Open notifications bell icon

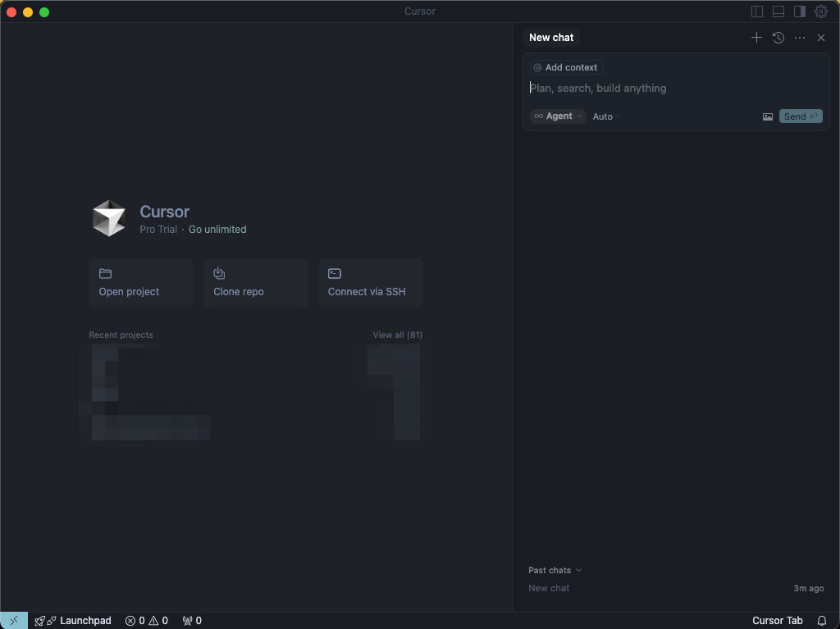pyautogui.click(x=821, y=621)
